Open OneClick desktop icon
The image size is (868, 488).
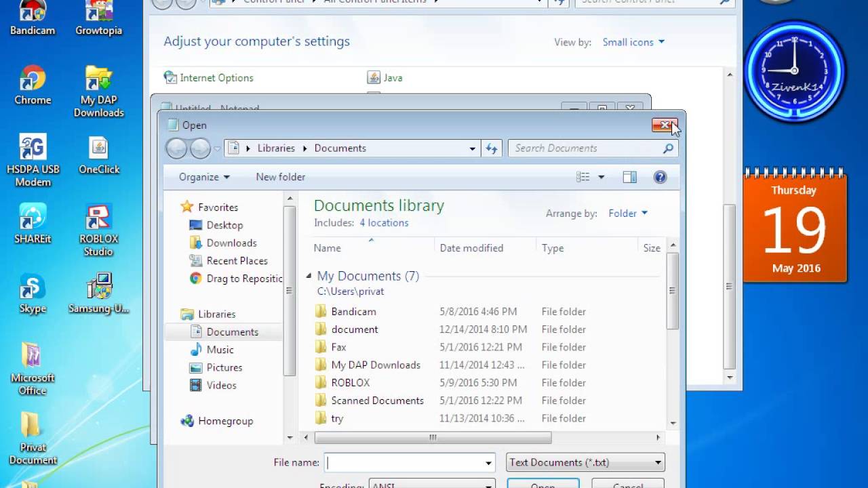[99, 155]
